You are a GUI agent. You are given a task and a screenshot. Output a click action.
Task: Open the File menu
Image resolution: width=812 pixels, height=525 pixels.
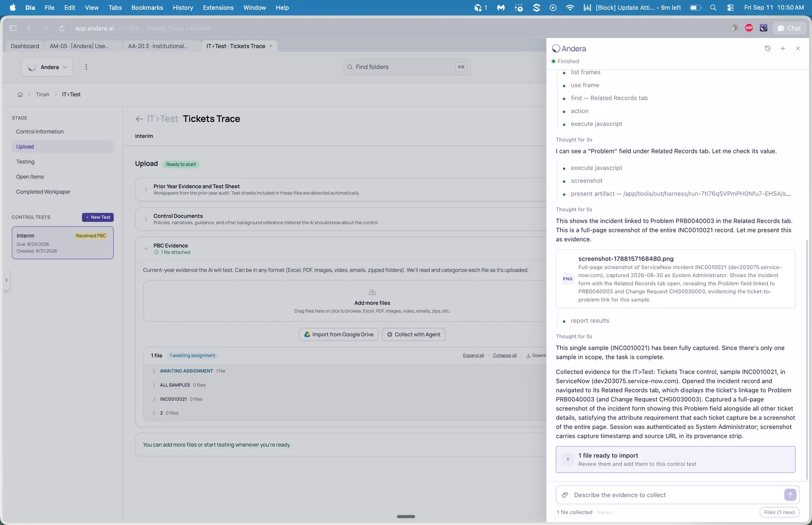click(49, 8)
